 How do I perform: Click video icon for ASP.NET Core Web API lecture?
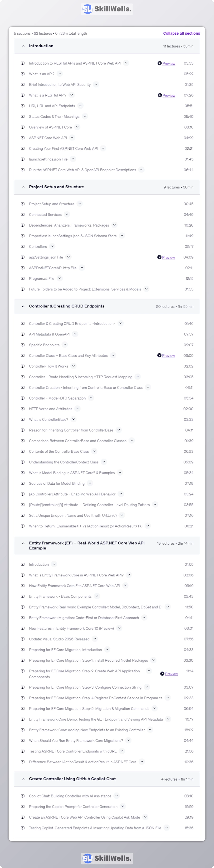click(x=23, y=138)
